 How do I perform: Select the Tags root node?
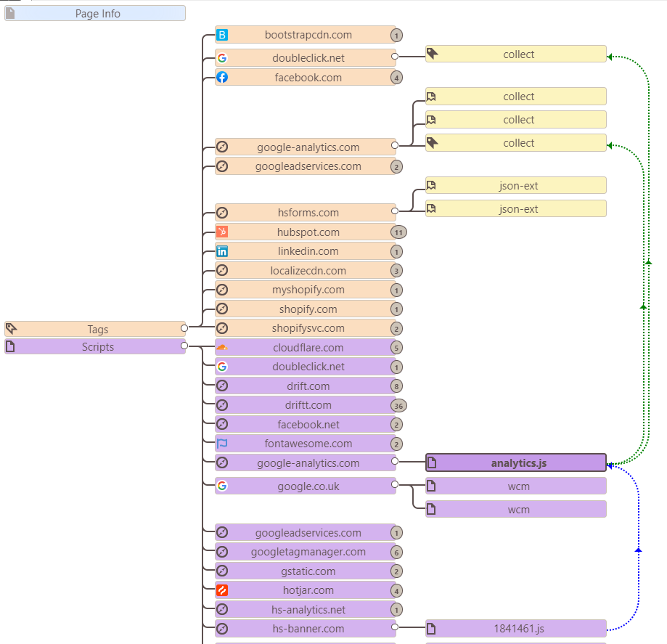click(95, 329)
